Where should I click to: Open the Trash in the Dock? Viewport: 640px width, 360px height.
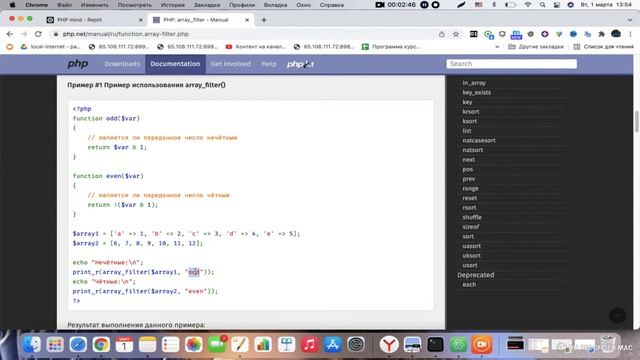608,345
